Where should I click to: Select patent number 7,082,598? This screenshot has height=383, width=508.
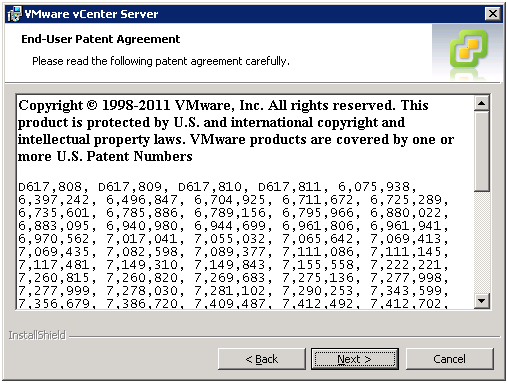[142, 252]
